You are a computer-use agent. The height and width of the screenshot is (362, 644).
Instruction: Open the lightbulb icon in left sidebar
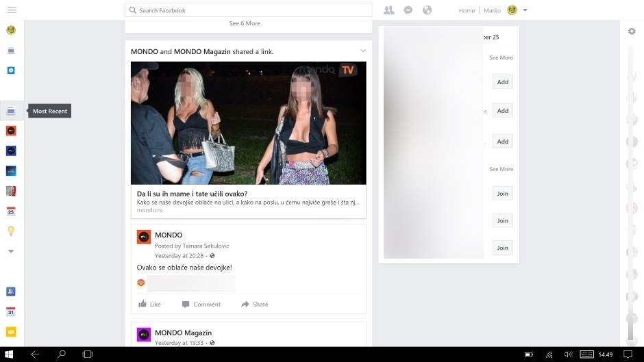pos(11,231)
